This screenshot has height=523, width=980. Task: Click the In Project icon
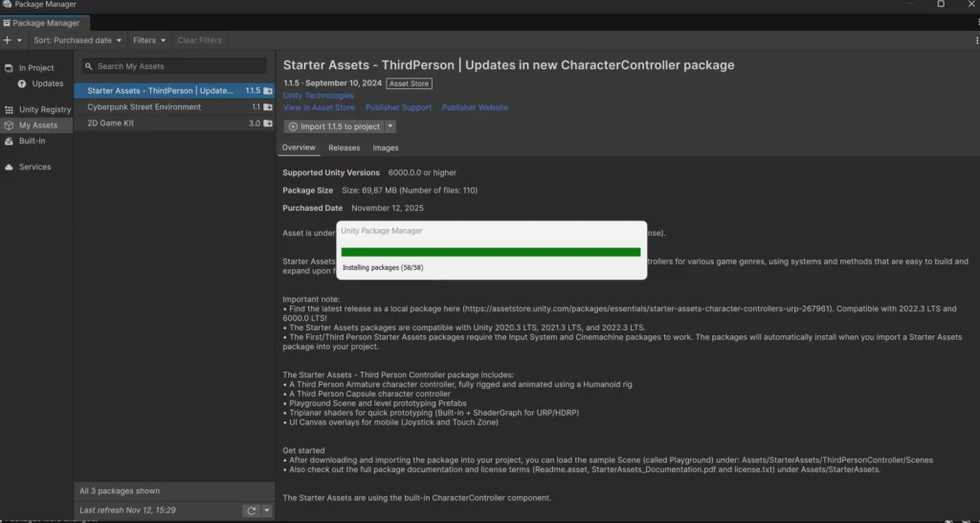9,68
